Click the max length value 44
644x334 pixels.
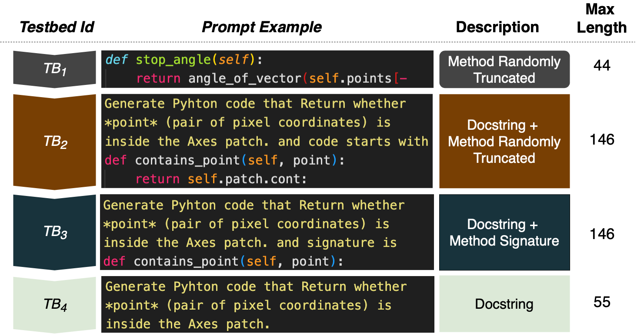coord(602,66)
